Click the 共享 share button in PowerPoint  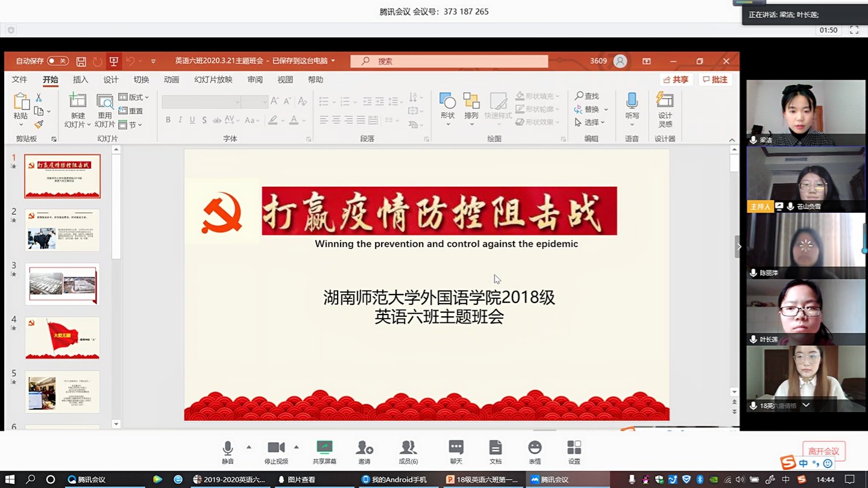(676, 80)
